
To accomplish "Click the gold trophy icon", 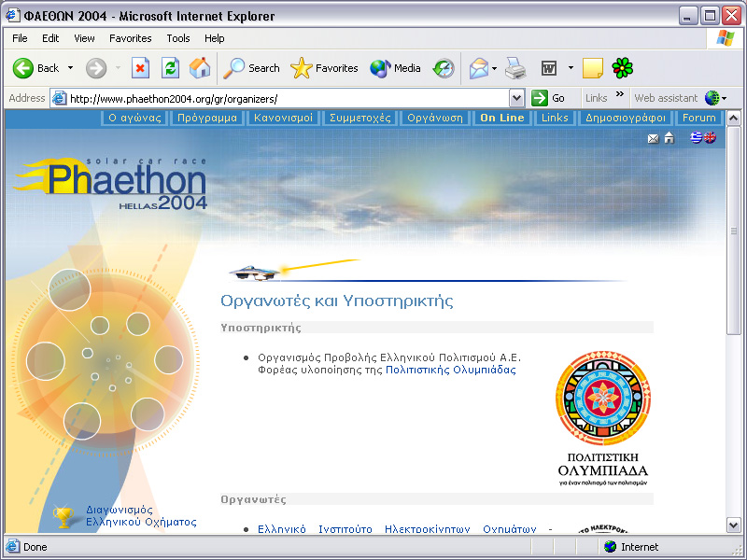I will pos(63,517).
